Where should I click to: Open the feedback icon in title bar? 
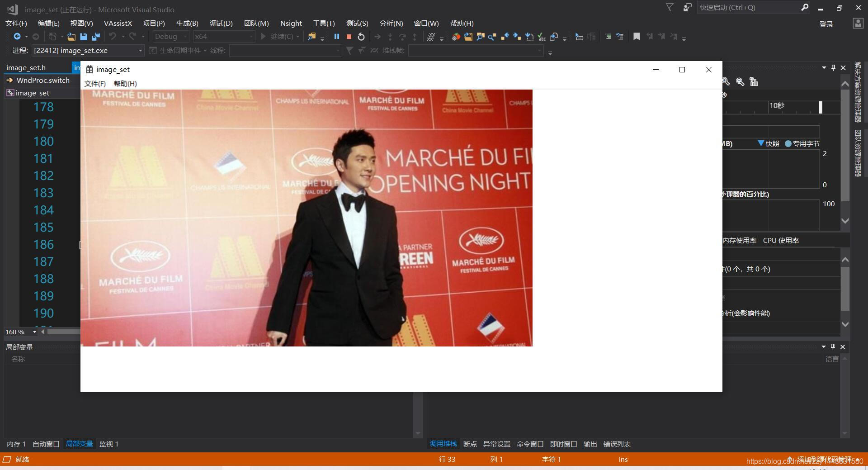687,7
